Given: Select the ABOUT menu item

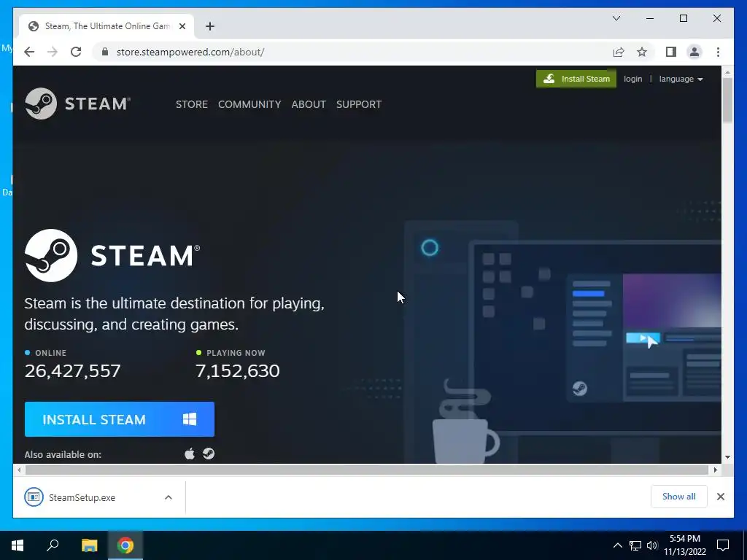Looking at the screenshot, I should pos(309,104).
